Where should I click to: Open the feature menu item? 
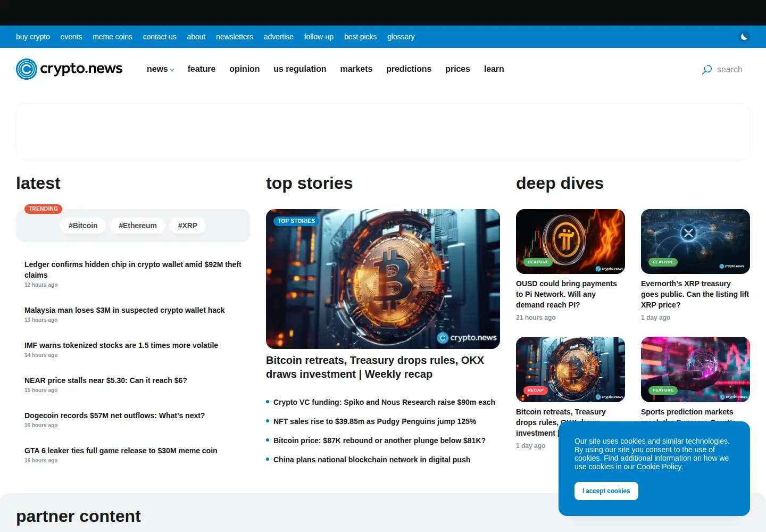click(202, 69)
